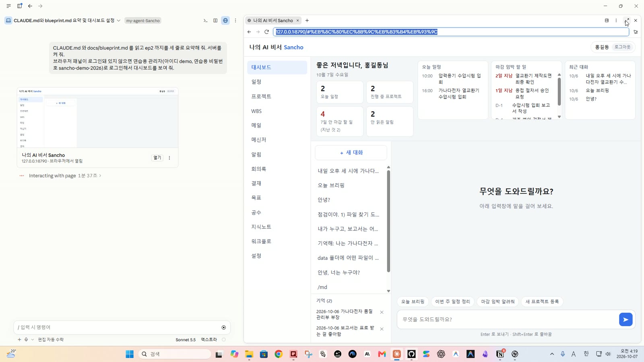Expand the Interacting with page step
This screenshot has height=362, width=644.
(x=65, y=176)
